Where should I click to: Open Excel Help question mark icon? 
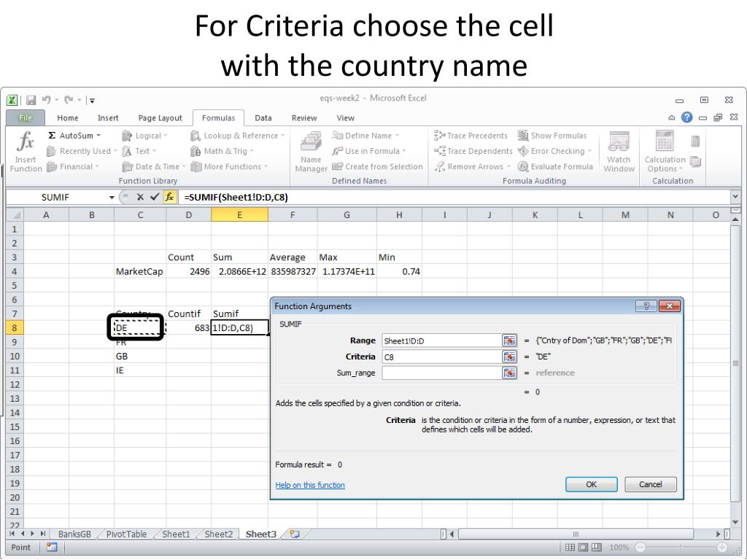click(x=686, y=117)
